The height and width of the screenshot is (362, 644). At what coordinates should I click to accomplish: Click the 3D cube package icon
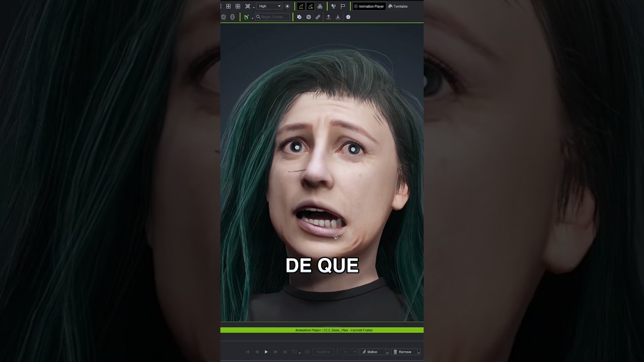pyautogui.click(x=308, y=17)
